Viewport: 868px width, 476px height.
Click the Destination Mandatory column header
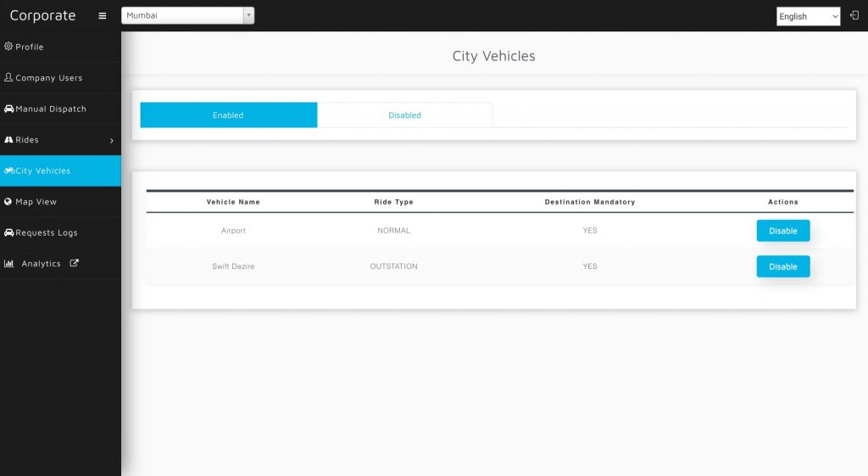pyautogui.click(x=589, y=202)
